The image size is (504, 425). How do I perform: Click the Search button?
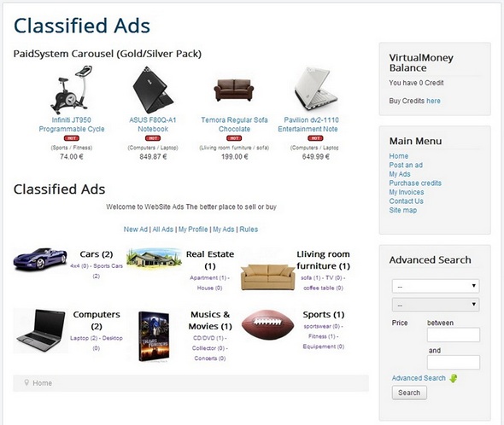click(x=409, y=393)
